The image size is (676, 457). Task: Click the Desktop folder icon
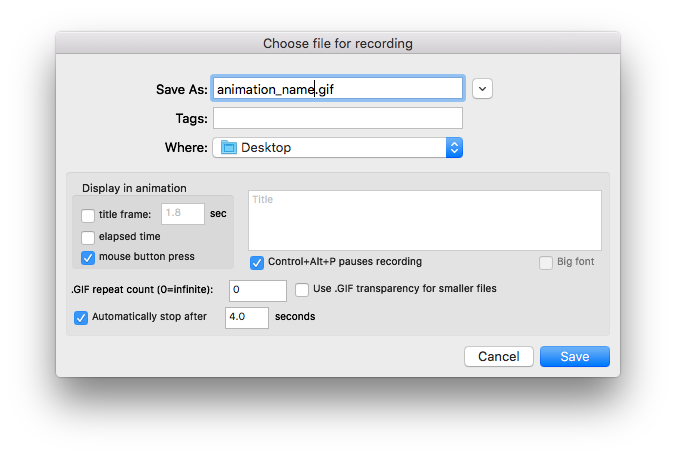click(228, 147)
